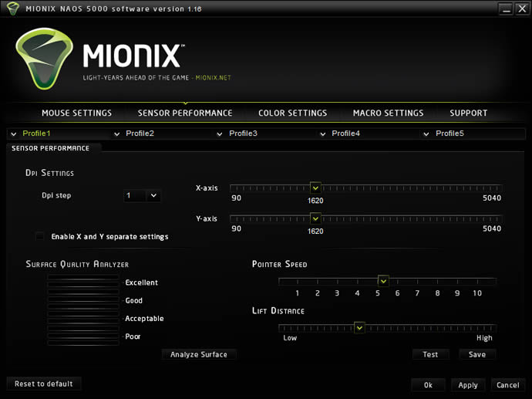The image size is (532, 399).
Task: Click the Low label under Lift Distance
Action: (x=290, y=338)
